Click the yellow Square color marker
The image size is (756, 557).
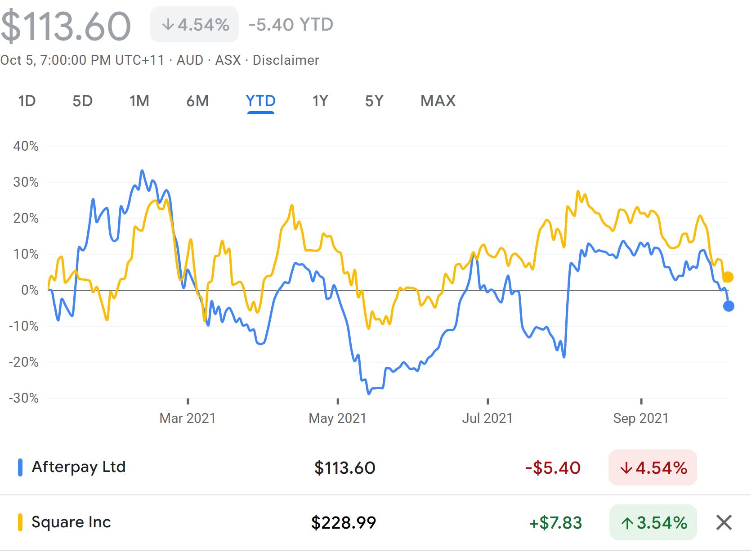(20, 522)
